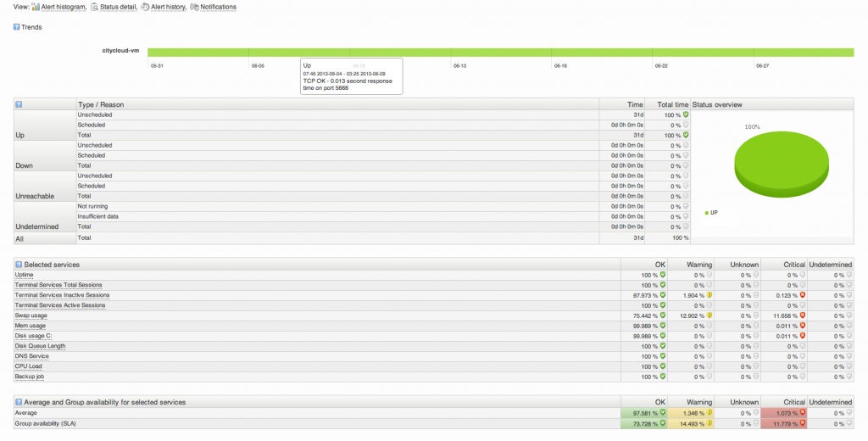Click the Notifications icon in the View bar
The width and height of the screenshot is (868, 441).
(x=194, y=7)
